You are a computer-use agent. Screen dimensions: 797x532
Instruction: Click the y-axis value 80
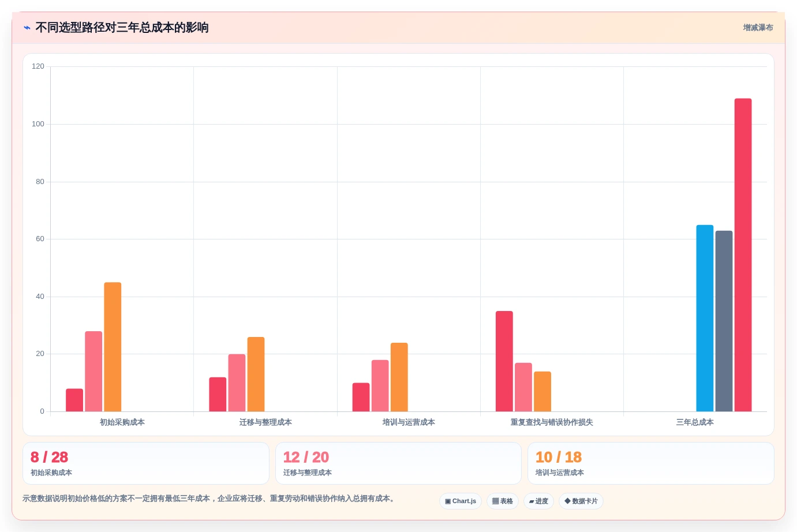[40, 182]
